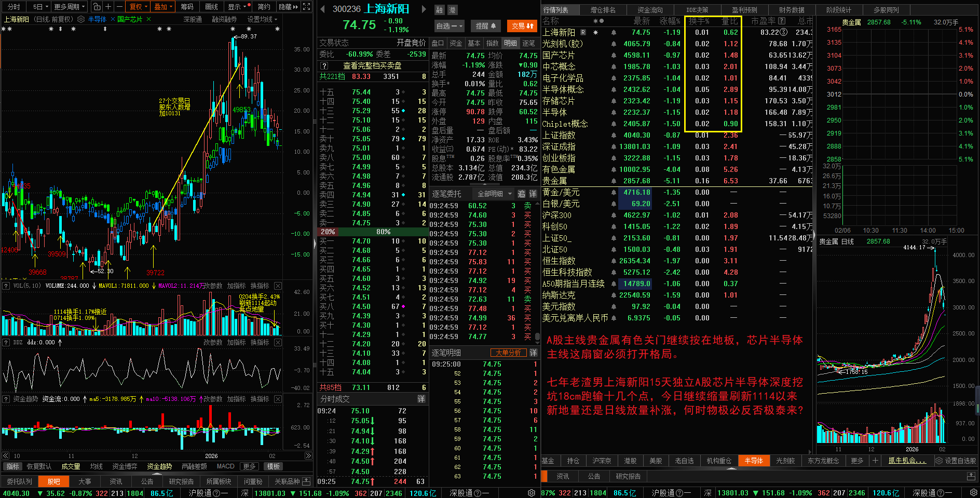Open settings gear in bottom status bar

[x=531, y=493]
